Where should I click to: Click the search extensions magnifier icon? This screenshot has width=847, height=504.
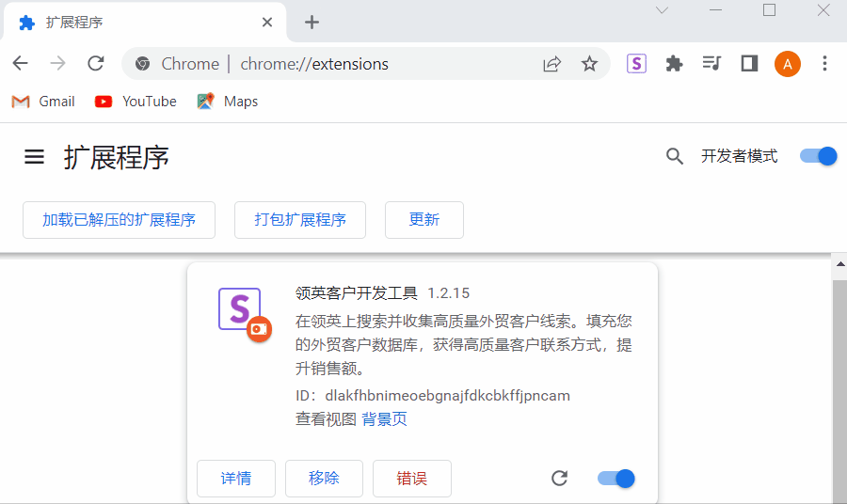click(674, 157)
